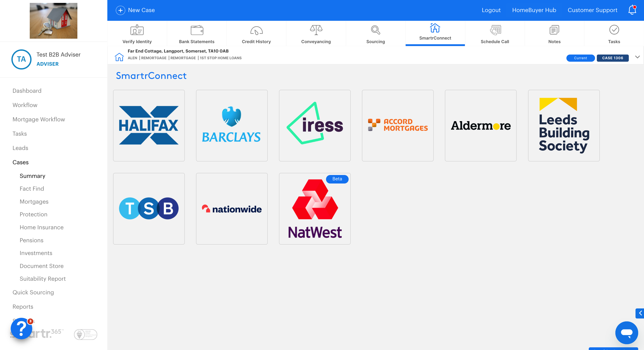
Task: Open the Nationwide lender tile
Action: (x=232, y=209)
